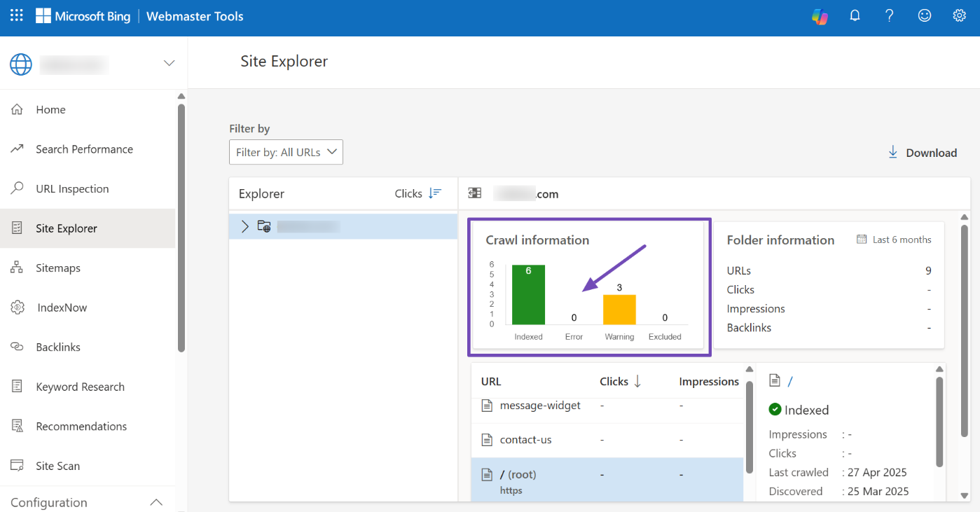
Task: Click the green Indexed bar in chart
Action: pos(528,295)
